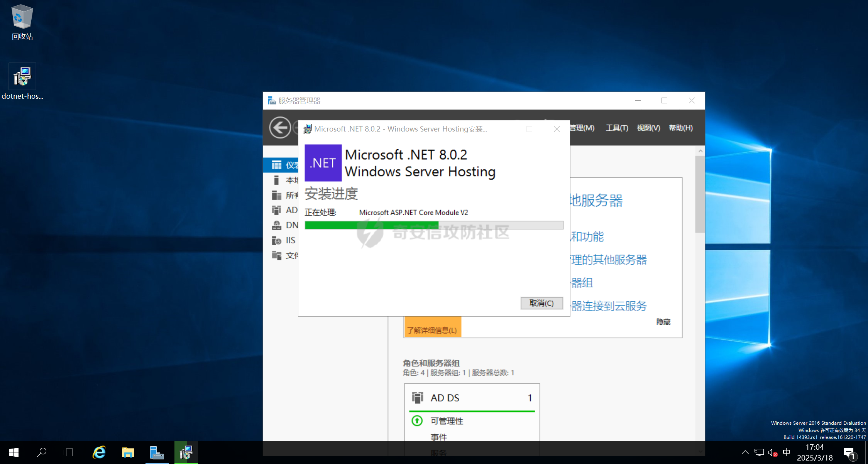Click the installer title bar icon
Image resolution: width=868 pixels, height=464 pixels.
(x=308, y=129)
